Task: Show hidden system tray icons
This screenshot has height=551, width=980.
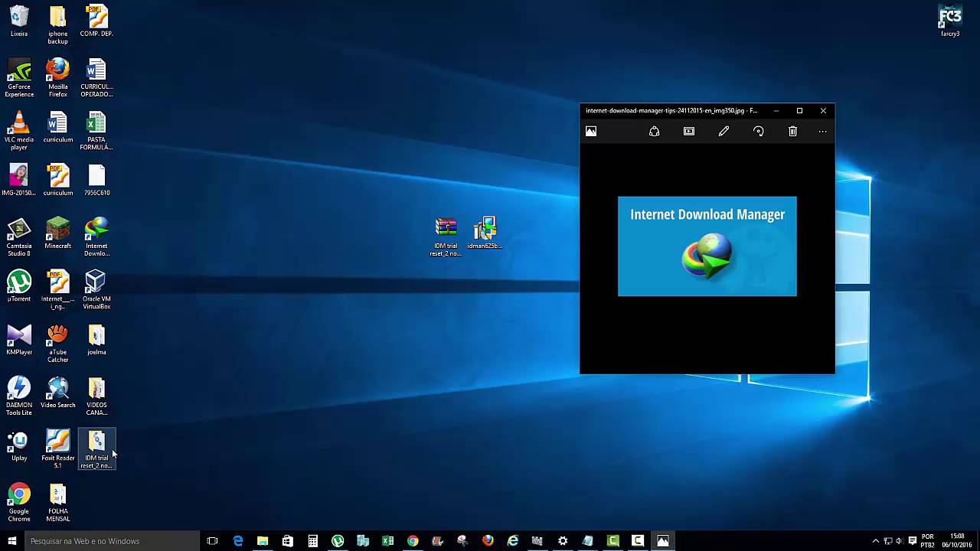Action: [x=876, y=541]
